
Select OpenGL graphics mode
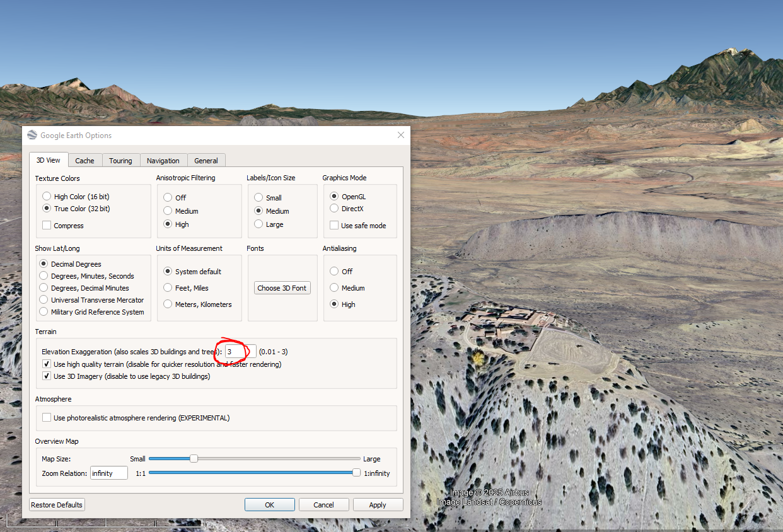coord(334,196)
